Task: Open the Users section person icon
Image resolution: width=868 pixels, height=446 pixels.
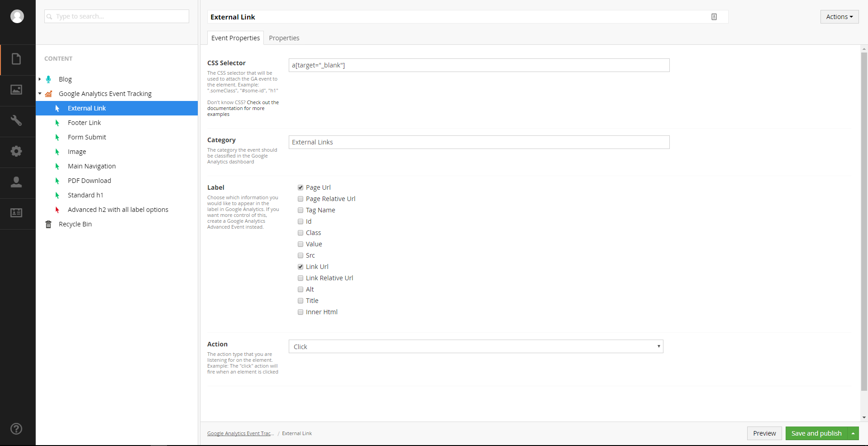Action: pyautogui.click(x=16, y=182)
